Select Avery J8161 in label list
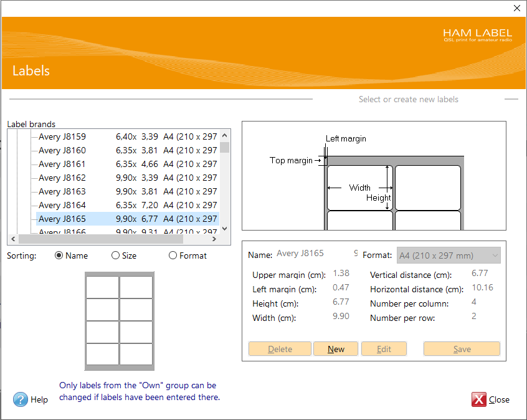This screenshot has width=527, height=420. pyautogui.click(x=128, y=164)
